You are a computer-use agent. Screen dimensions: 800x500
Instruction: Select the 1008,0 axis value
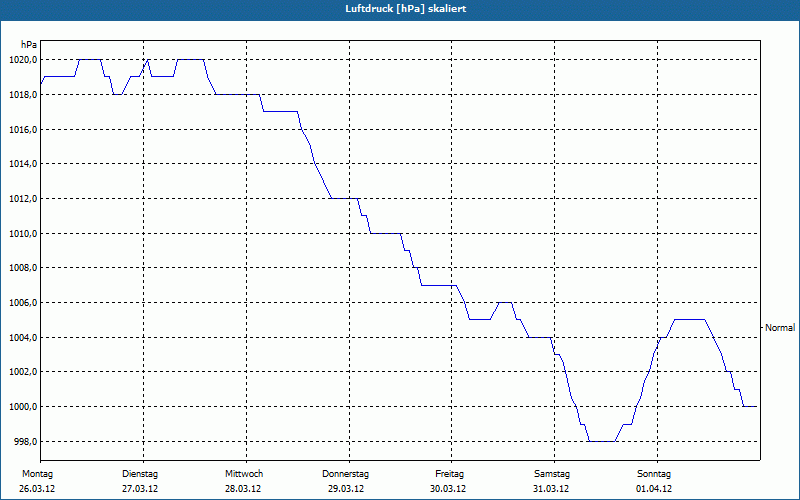click(23, 268)
